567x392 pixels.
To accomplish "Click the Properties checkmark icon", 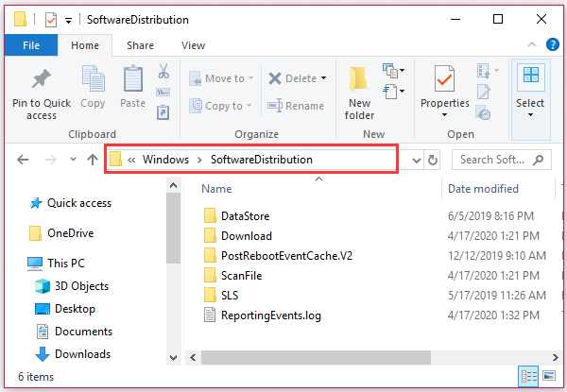I will [x=444, y=78].
